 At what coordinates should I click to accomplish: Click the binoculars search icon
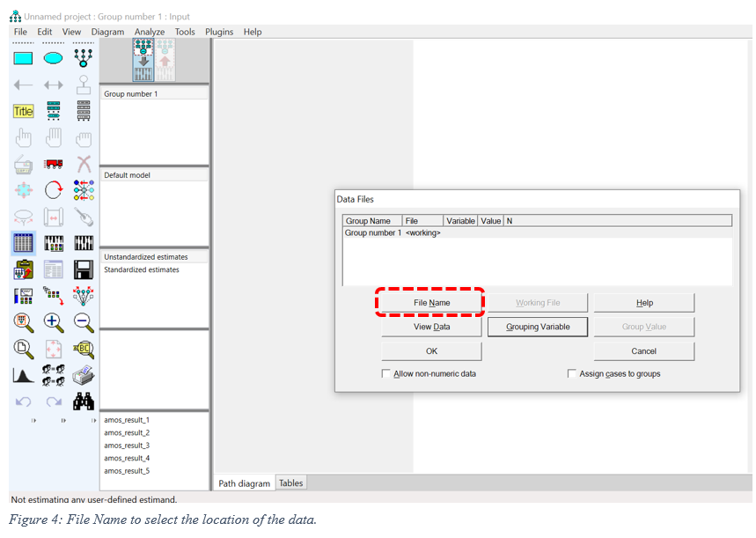tap(84, 402)
